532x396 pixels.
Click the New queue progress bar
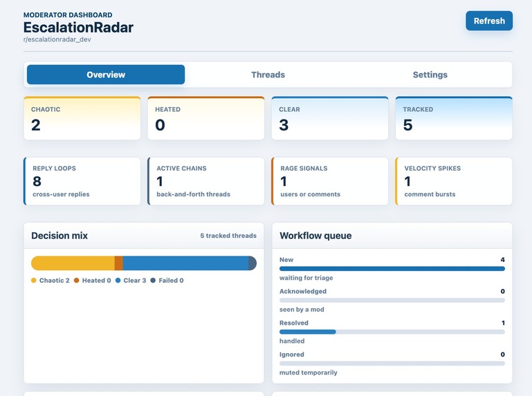click(392, 269)
